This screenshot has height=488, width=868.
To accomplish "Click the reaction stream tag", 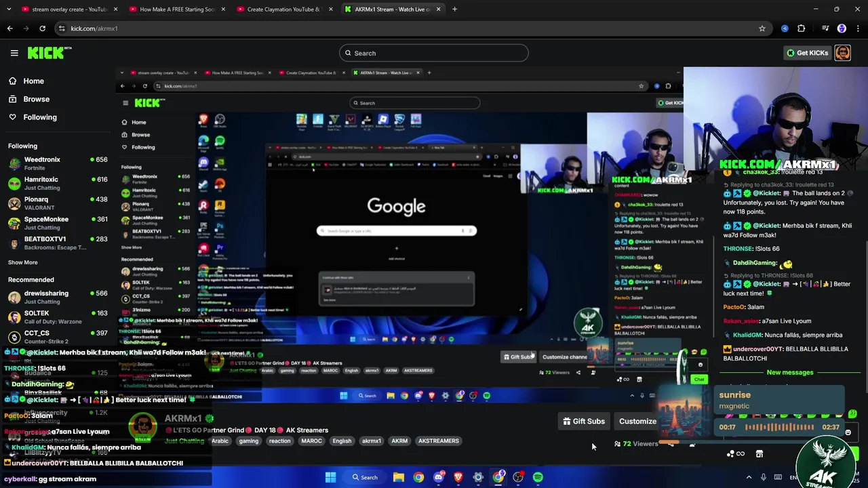I will click(x=279, y=441).
